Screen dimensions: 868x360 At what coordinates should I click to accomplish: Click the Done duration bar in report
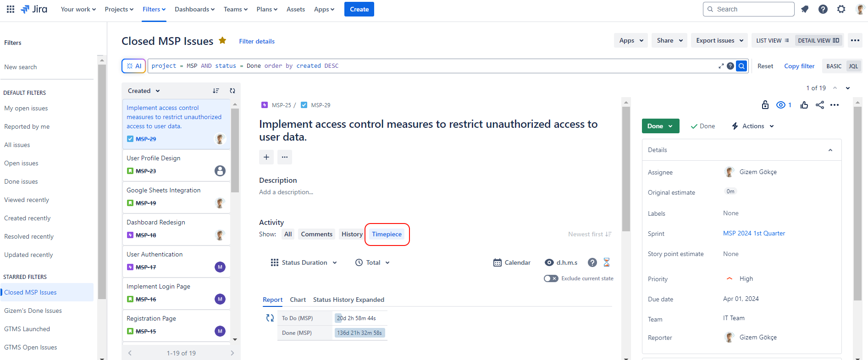coord(359,333)
